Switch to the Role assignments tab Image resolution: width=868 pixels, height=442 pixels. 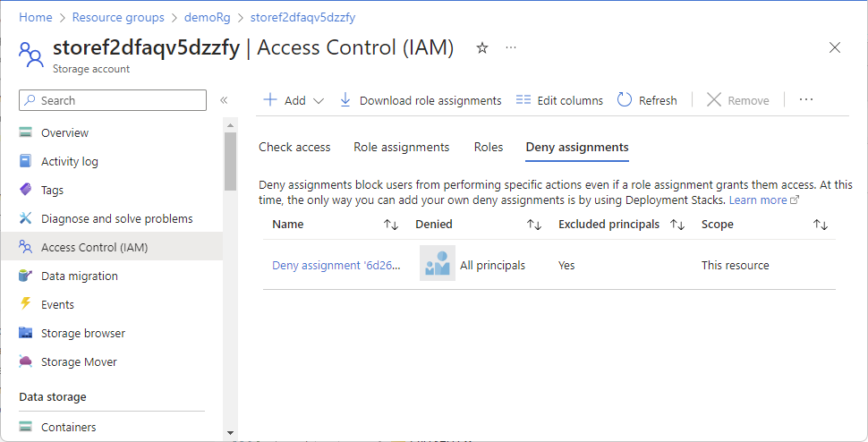coord(402,147)
